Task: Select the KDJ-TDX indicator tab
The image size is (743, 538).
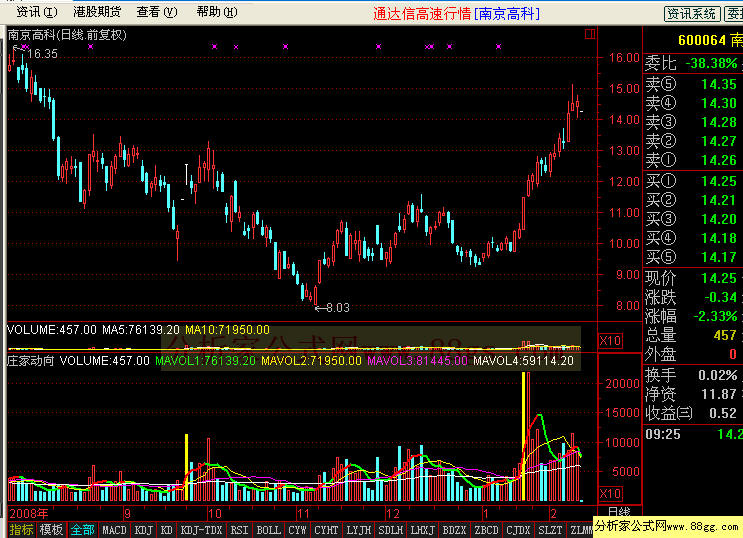Action: click(x=201, y=530)
